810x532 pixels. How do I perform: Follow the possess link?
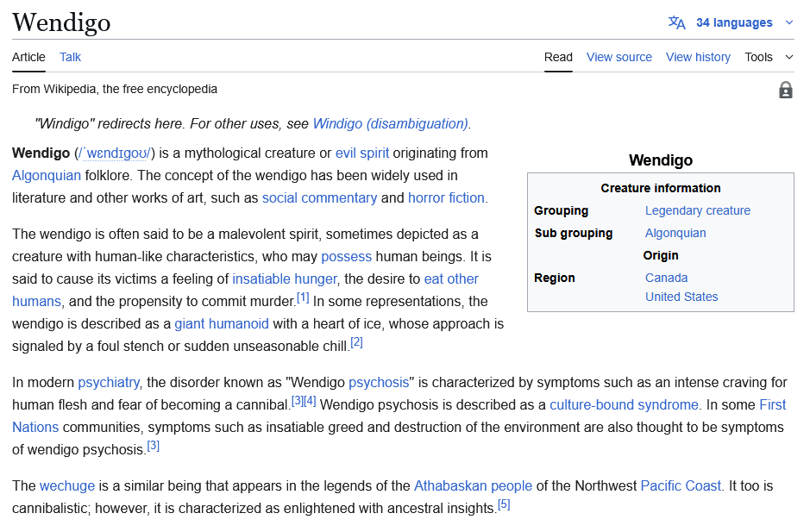tap(346, 257)
